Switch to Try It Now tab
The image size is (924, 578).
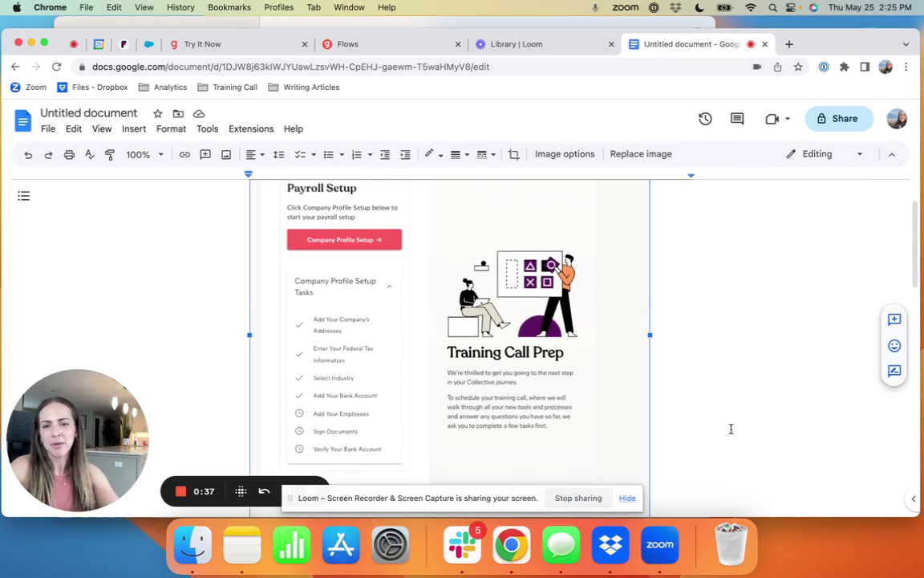(238, 44)
